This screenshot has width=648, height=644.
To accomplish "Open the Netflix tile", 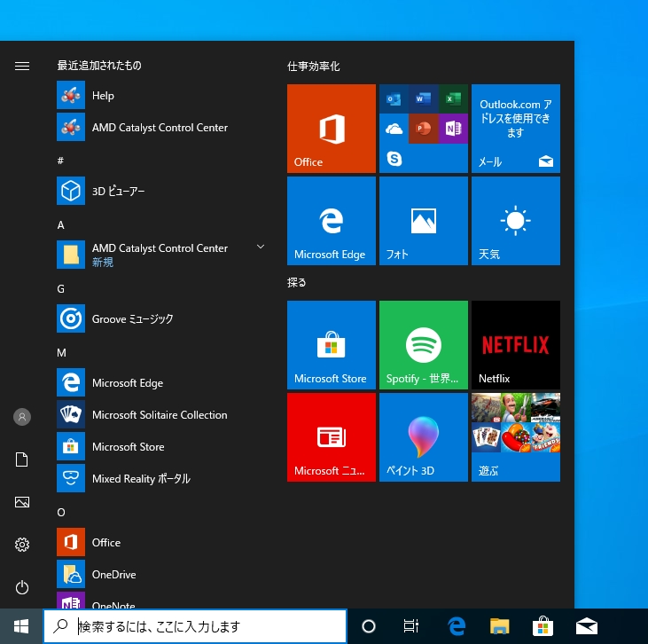I will pos(516,345).
